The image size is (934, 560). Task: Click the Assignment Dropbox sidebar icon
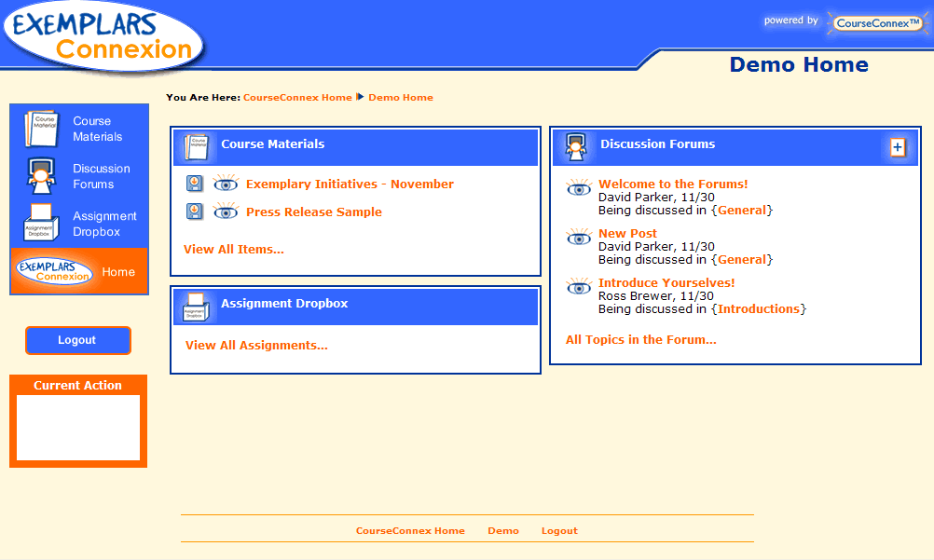click(x=40, y=224)
